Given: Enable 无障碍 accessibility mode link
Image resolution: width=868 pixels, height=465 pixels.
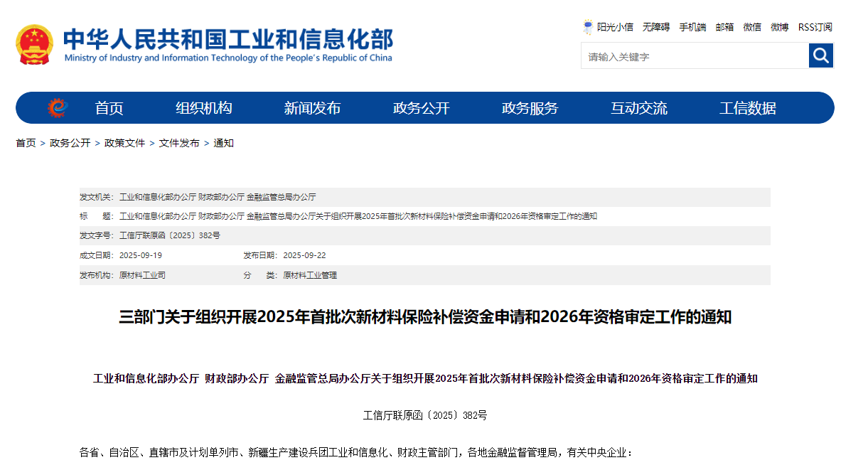Looking at the screenshot, I should coord(655,27).
